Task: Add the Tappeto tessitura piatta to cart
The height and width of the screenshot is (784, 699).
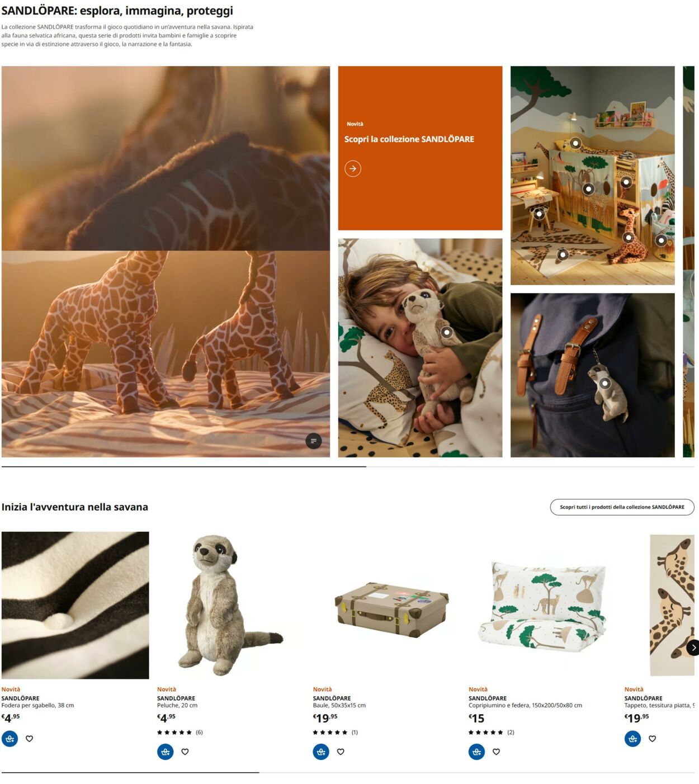Action: pyautogui.click(x=632, y=739)
